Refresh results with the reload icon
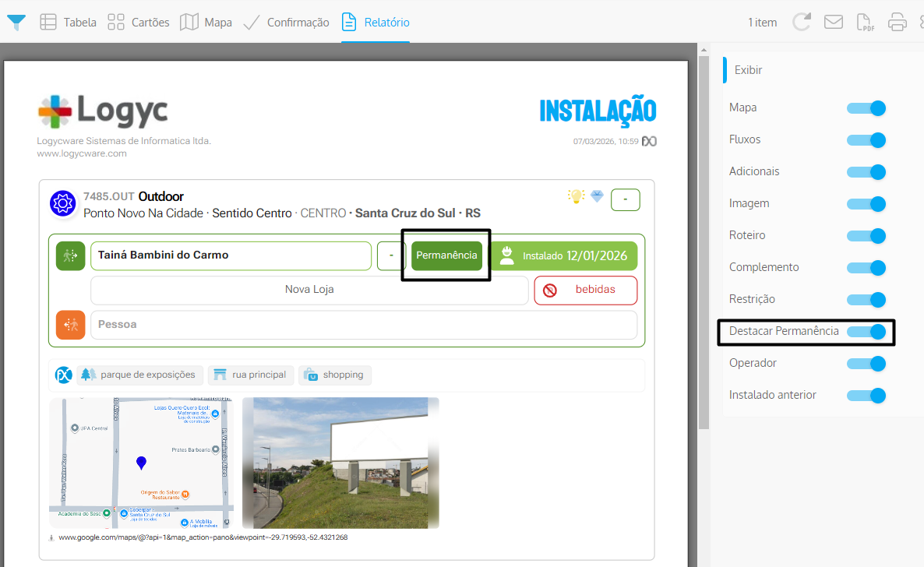The height and width of the screenshot is (567, 924). click(802, 22)
